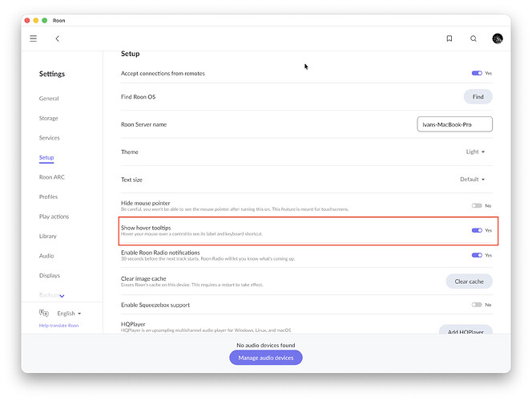Click the scroll-down chevron in sidebar

(x=62, y=296)
